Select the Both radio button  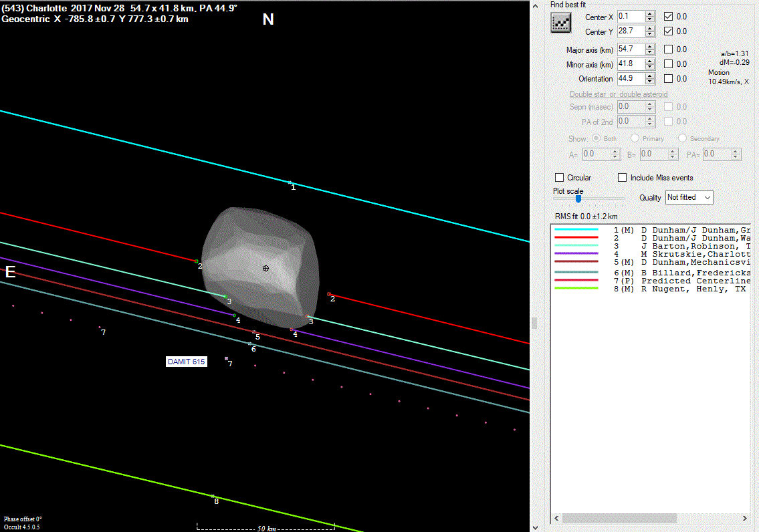coord(597,138)
